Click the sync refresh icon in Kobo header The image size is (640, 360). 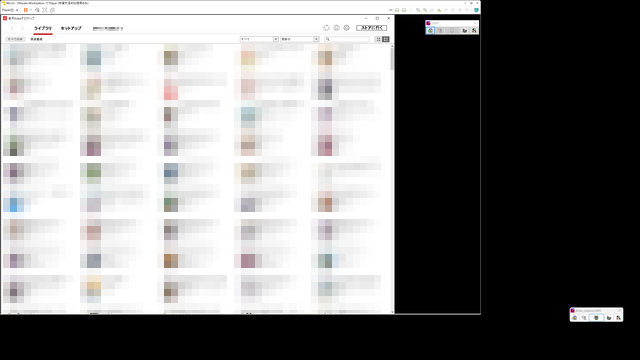(326, 28)
